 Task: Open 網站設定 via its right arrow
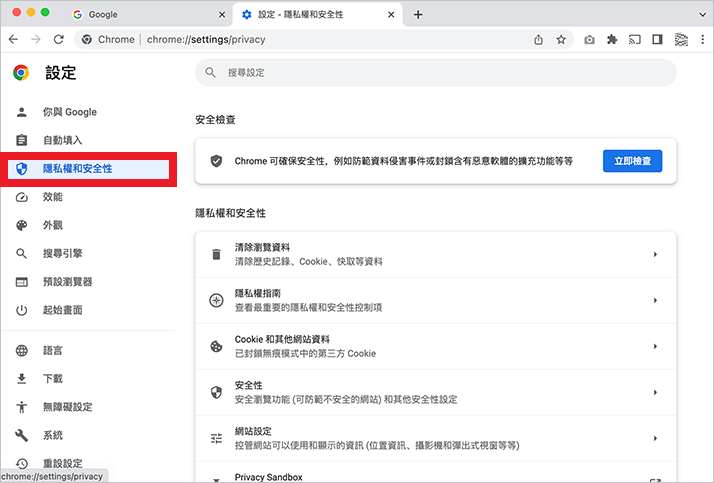pos(655,438)
